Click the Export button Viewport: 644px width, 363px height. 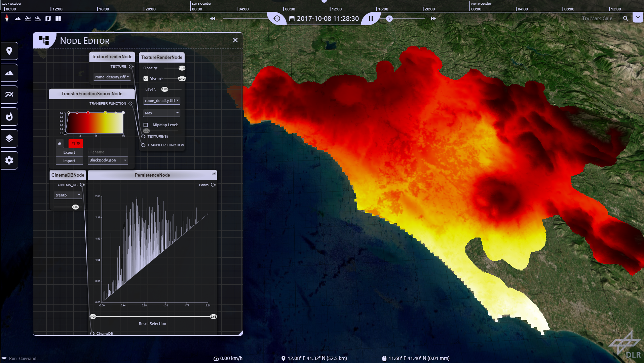click(x=69, y=152)
